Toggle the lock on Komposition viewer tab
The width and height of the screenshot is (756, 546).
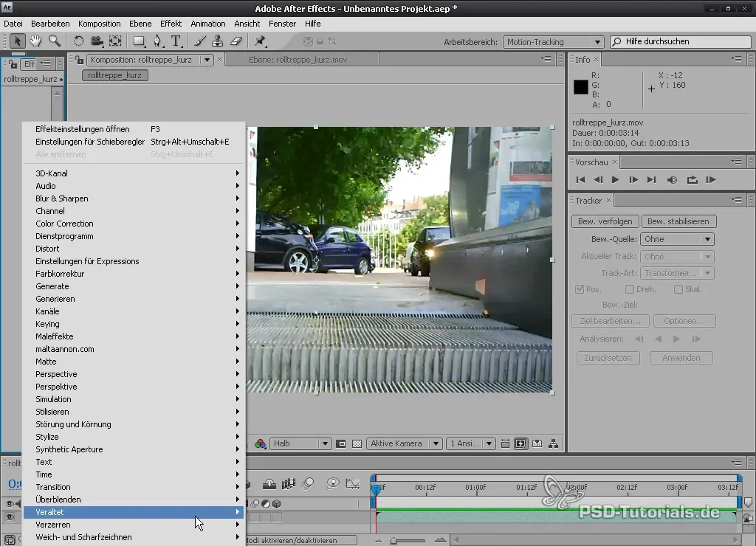pyautogui.click(x=80, y=60)
